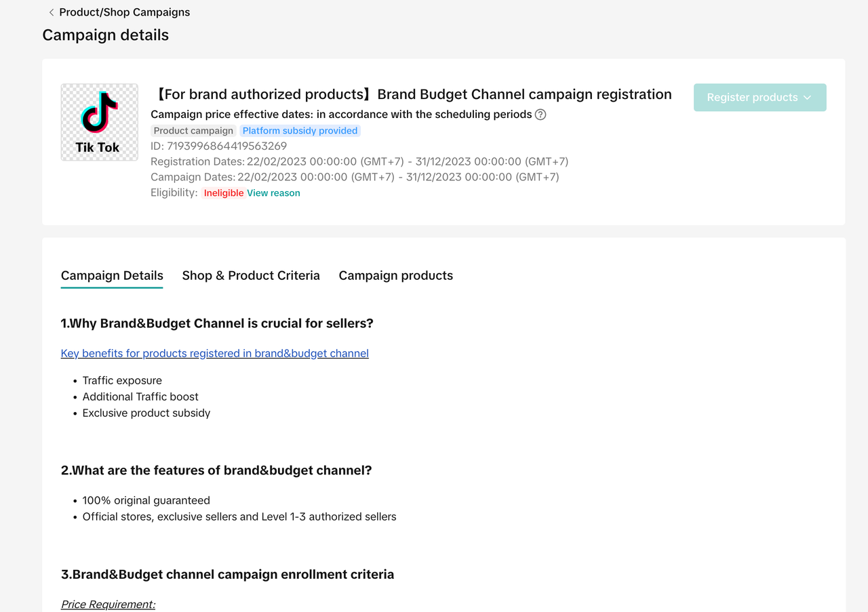Click the red Ineligible status badge
Screen dimensions: 868x612
click(223, 193)
